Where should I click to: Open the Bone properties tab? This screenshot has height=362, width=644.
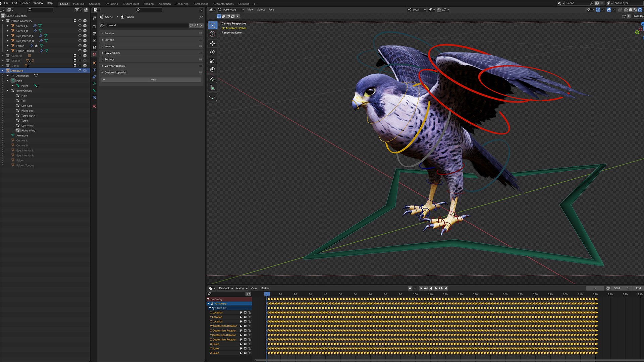[x=94, y=91]
